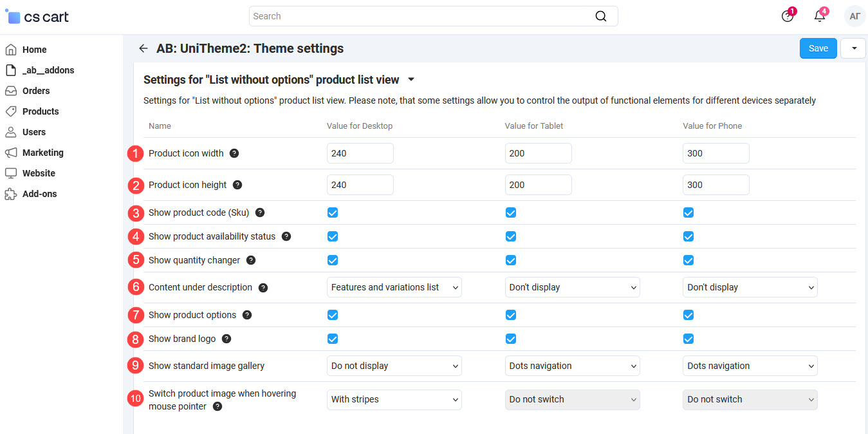Open Content under description dropdown for Desktop
This screenshot has height=434, width=868.
pyautogui.click(x=394, y=287)
